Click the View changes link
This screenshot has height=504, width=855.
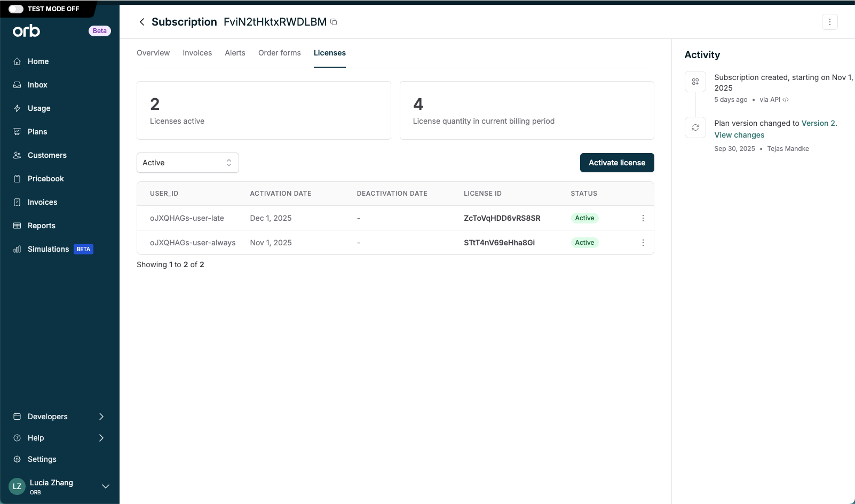739,135
